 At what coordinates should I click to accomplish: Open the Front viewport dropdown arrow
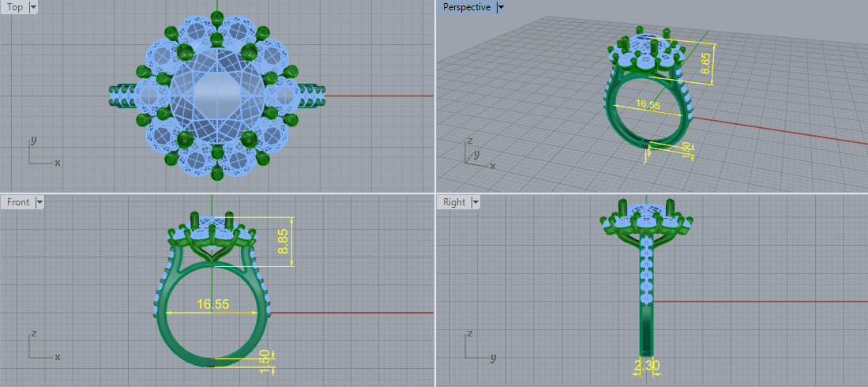pyautogui.click(x=39, y=202)
